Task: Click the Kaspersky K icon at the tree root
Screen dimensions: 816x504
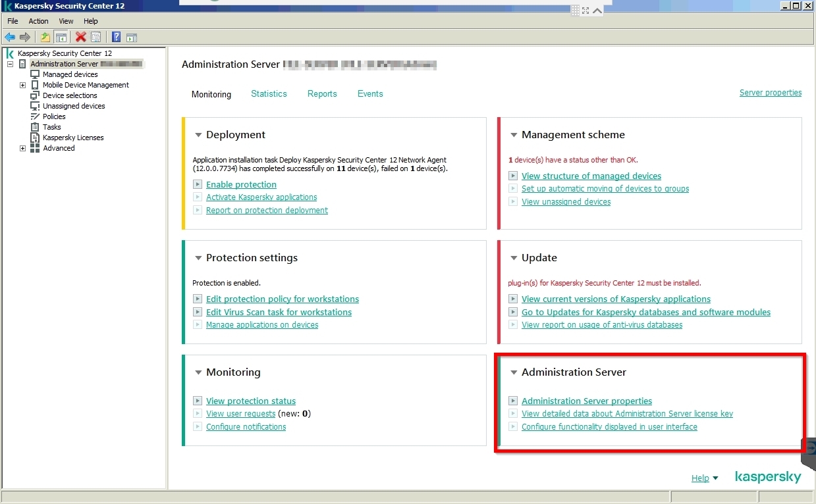Action: coord(10,53)
